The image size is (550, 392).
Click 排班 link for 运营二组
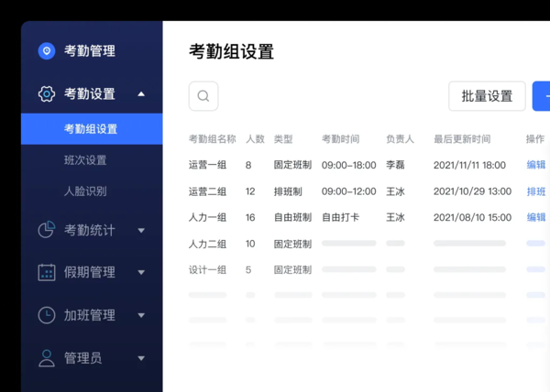click(x=536, y=191)
